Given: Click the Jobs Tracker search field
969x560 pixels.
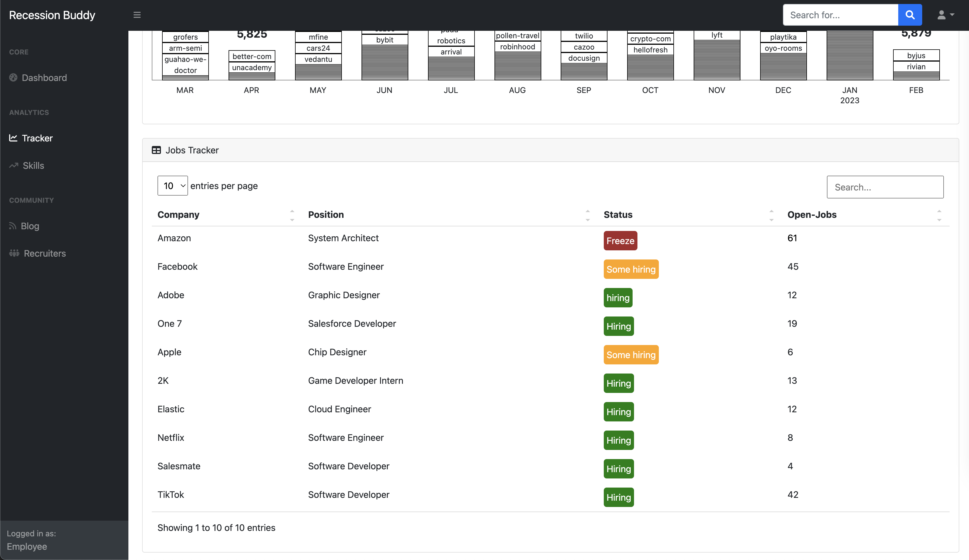Looking at the screenshot, I should pyautogui.click(x=885, y=187).
